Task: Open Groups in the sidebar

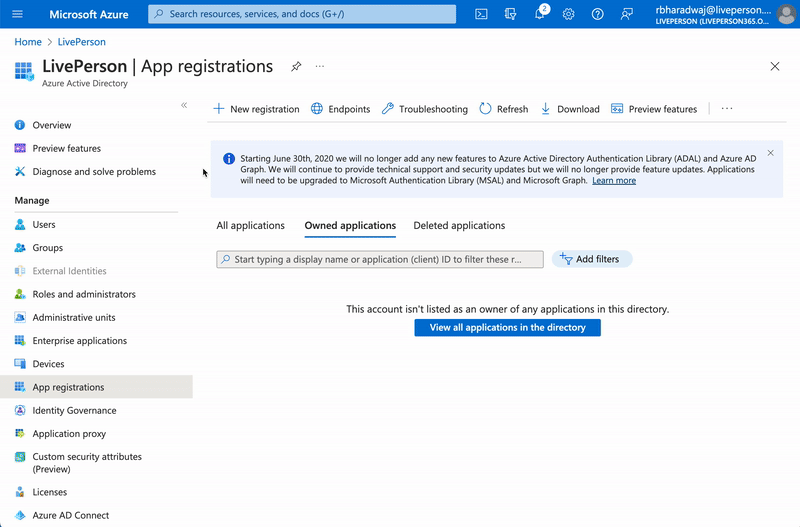Action: point(48,248)
